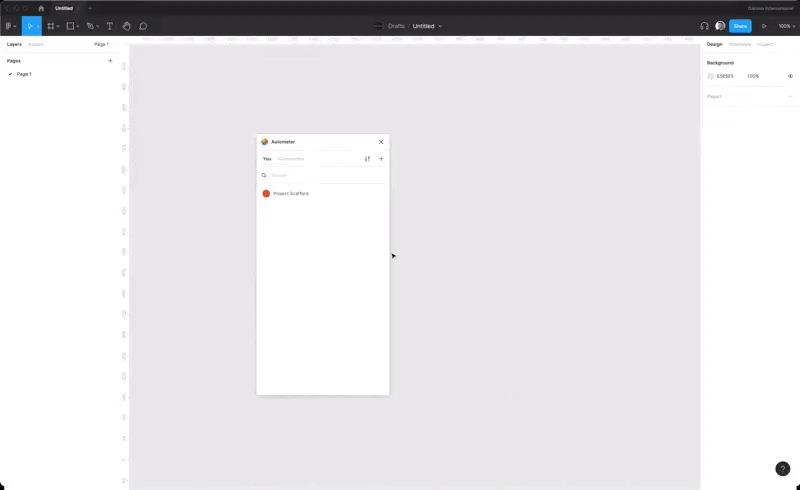800x490 pixels.
Task: Open the Figma main menu
Action: tap(10, 26)
